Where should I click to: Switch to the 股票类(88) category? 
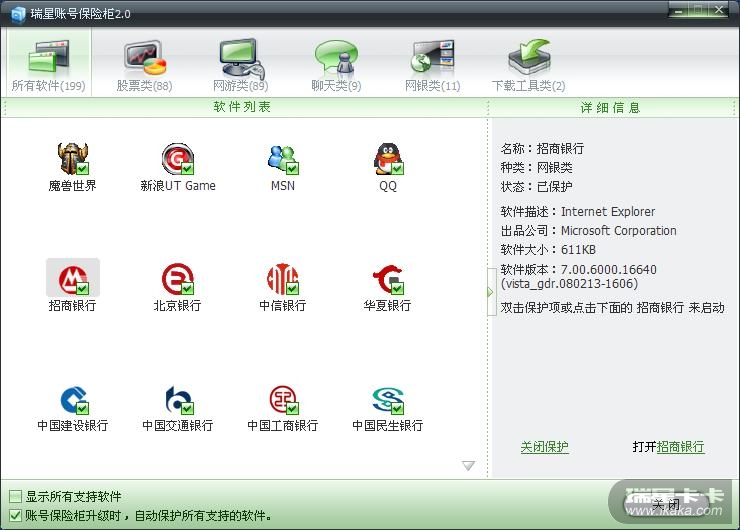[x=144, y=66]
